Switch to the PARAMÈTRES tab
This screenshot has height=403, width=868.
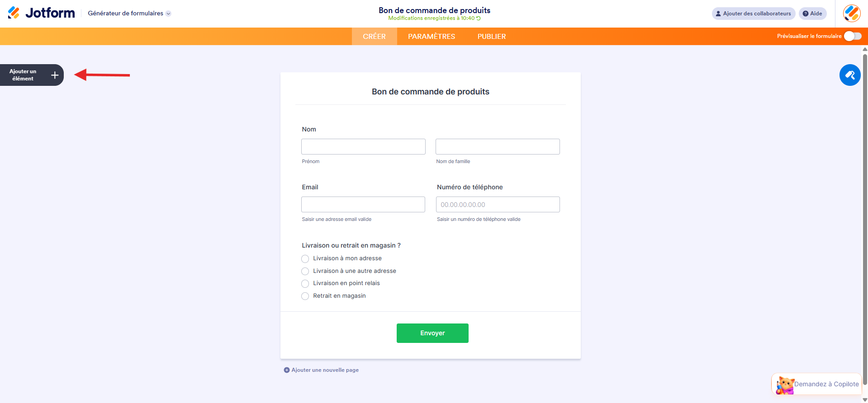(431, 36)
